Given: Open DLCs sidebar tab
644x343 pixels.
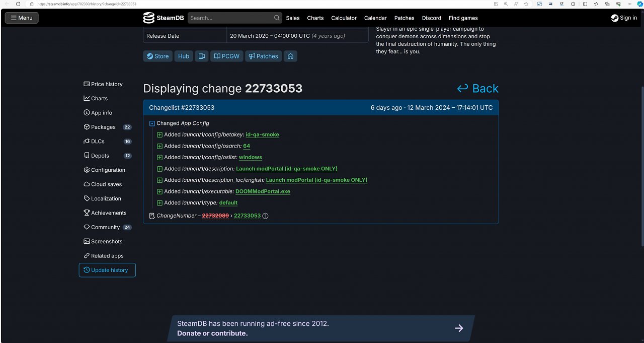Looking at the screenshot, I should [107, 142].
